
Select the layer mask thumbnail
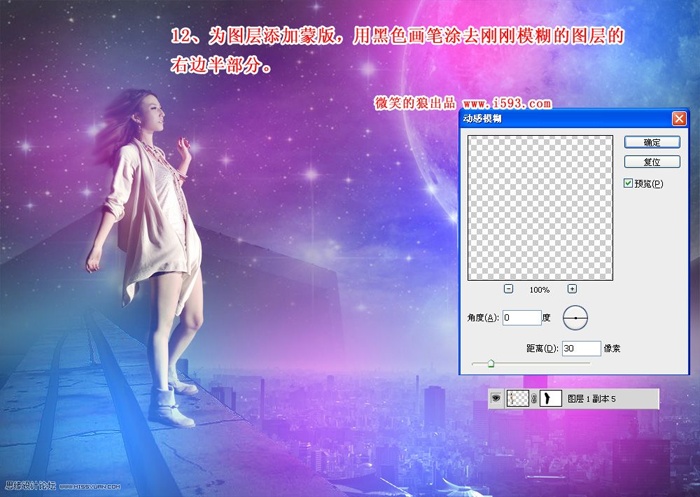point(551,398)
